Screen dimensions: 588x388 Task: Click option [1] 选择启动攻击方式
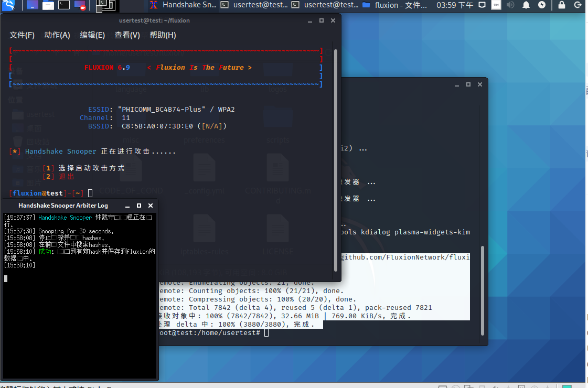click(83, 168)
